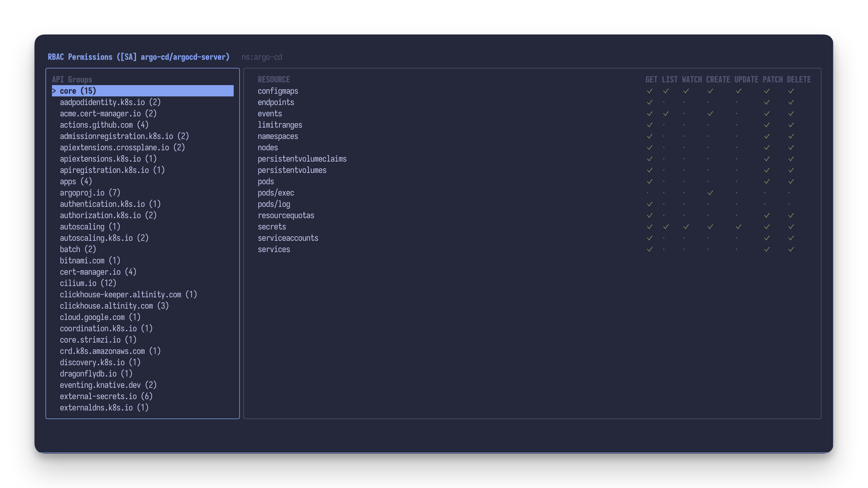
Task: Open core.strimzi.io (1) group
Action: pos(98,340)
